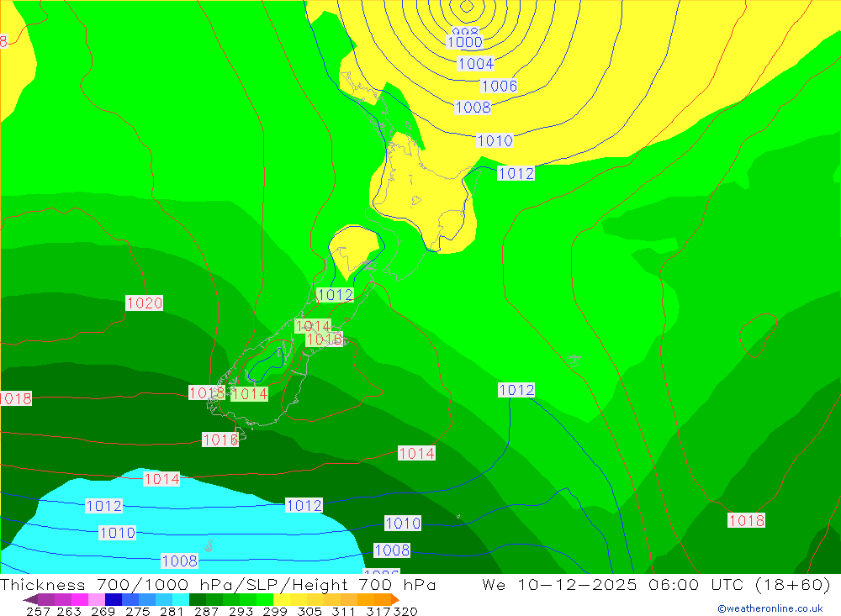Screen dimensions: 841x616
Task: Click the blue 1010 label below the low centre
Action: [x=495, y=141]
